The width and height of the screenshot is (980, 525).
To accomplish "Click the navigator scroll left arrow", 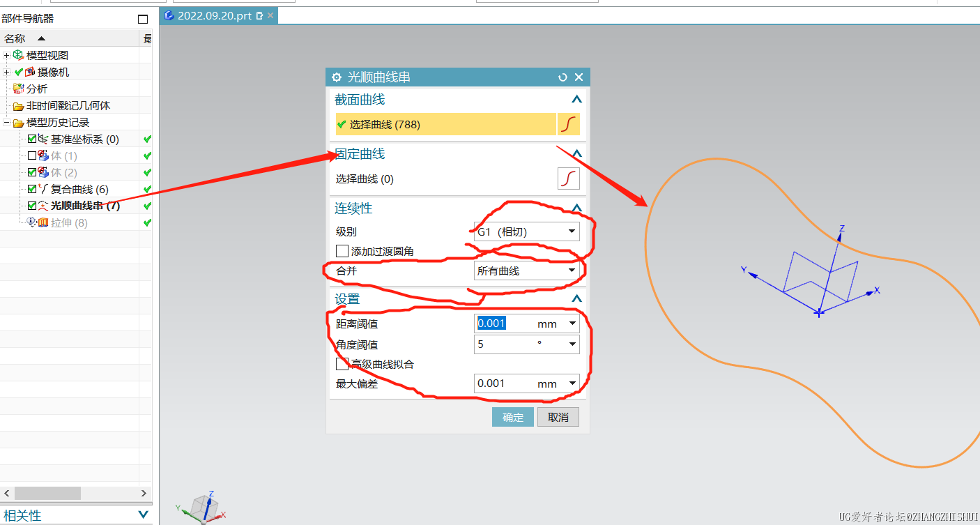I will 6,493.
